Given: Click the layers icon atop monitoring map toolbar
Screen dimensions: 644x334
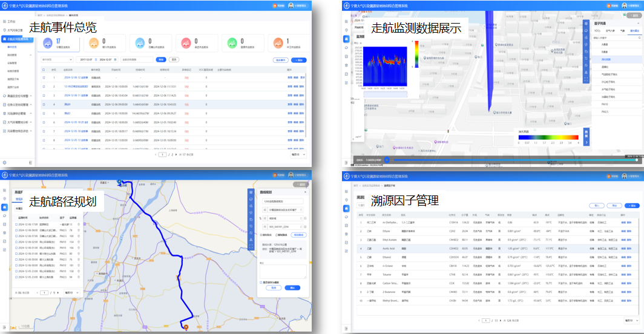Looking at the screenshot, I should [x=586, y=24].
